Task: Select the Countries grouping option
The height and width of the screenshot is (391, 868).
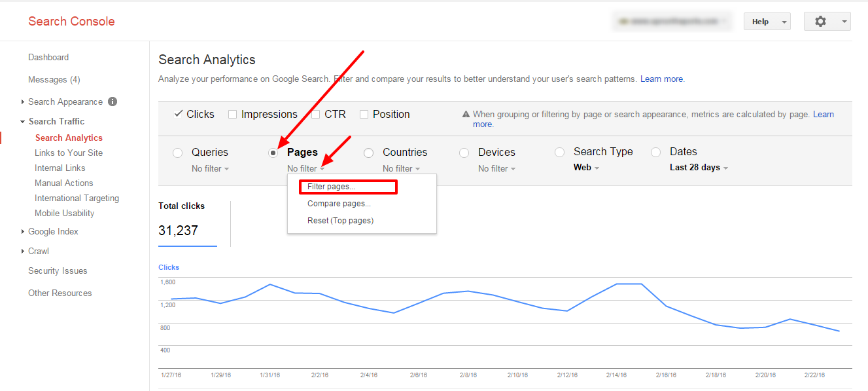Action: pyautogui.click(x=368, y=152)
